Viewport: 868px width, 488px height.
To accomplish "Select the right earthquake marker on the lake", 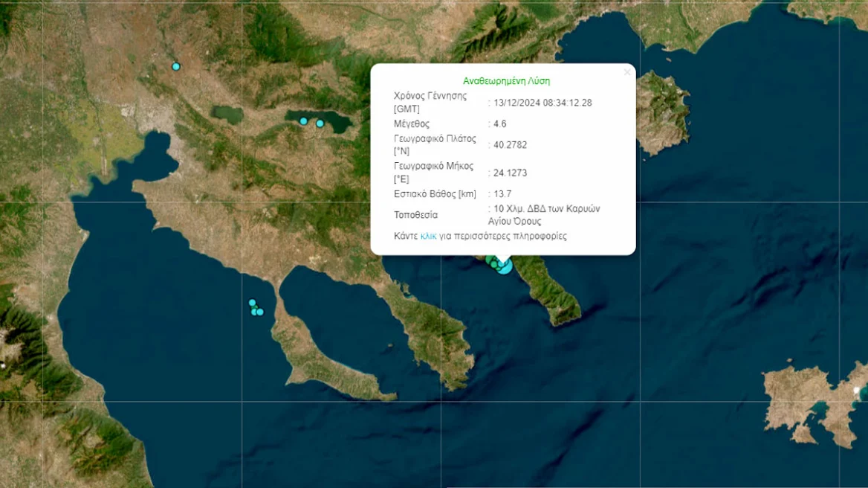I will tap(320, 123).
